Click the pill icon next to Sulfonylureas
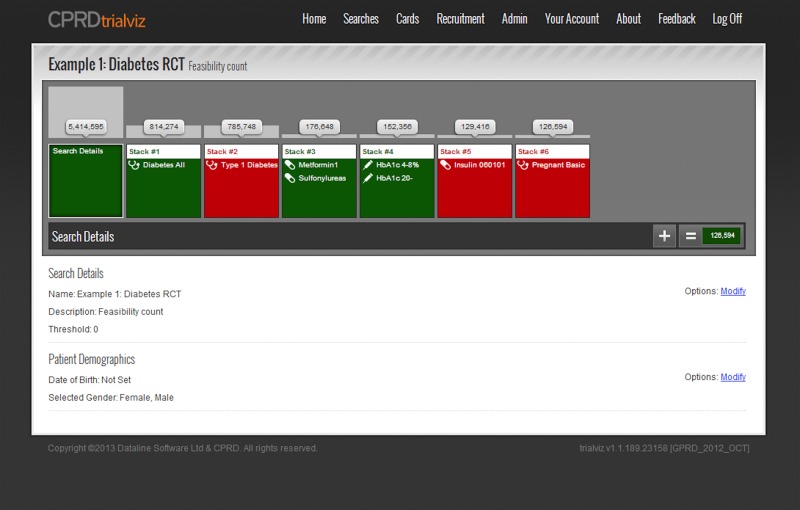Screen dimensions: 800x510 (290, 177)
